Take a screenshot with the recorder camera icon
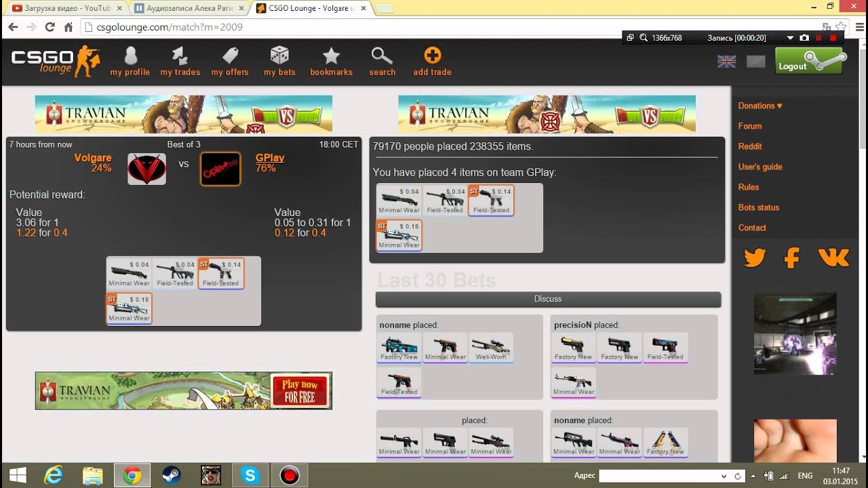 (x=804, y=38)
